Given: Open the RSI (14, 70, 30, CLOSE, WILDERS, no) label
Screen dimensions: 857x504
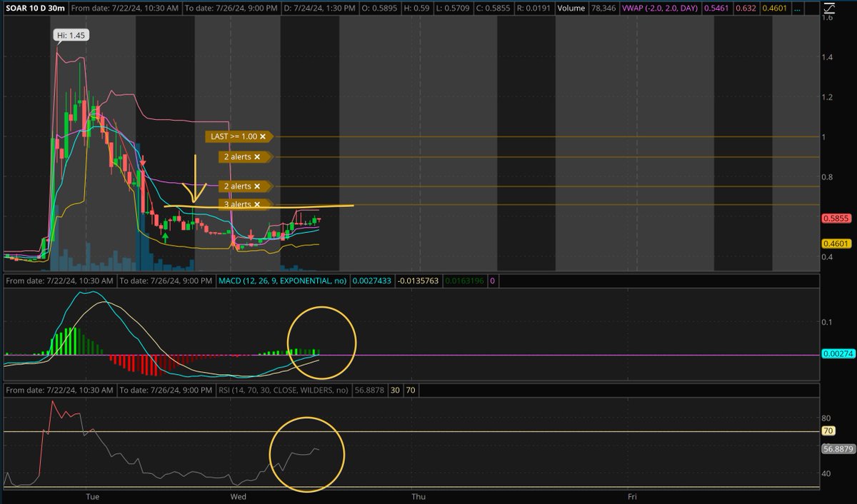Looking at the screenshot, I should click(283, 390).
